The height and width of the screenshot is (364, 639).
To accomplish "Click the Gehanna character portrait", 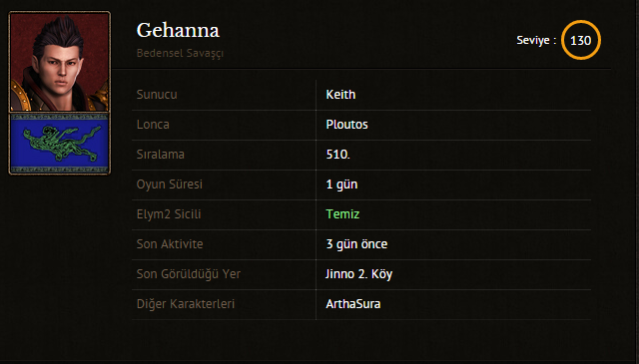I will click(60, 62).
